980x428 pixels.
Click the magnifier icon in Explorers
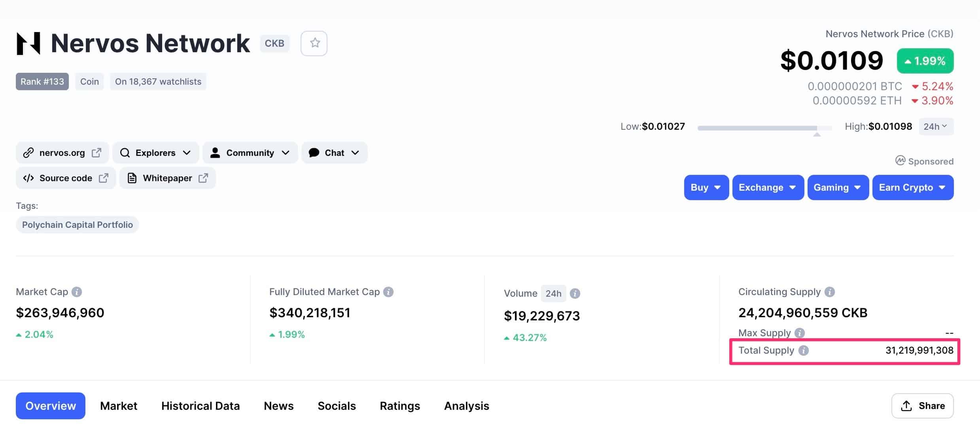click(x=125, y=153)
